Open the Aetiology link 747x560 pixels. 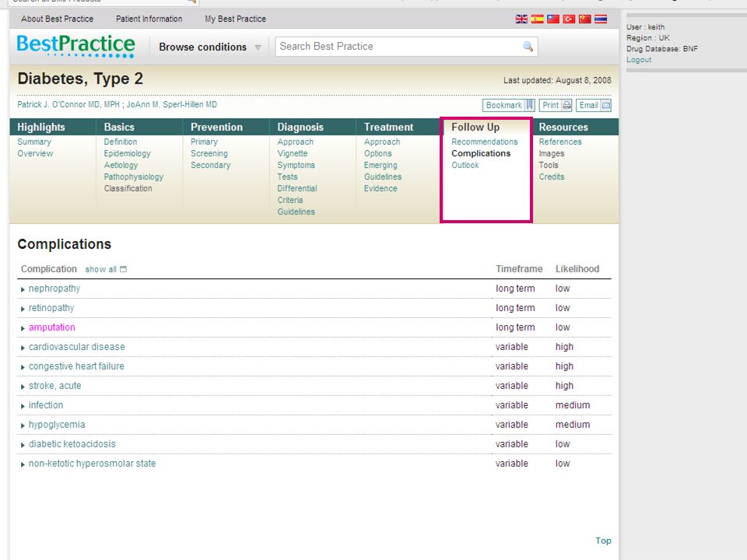121,165
